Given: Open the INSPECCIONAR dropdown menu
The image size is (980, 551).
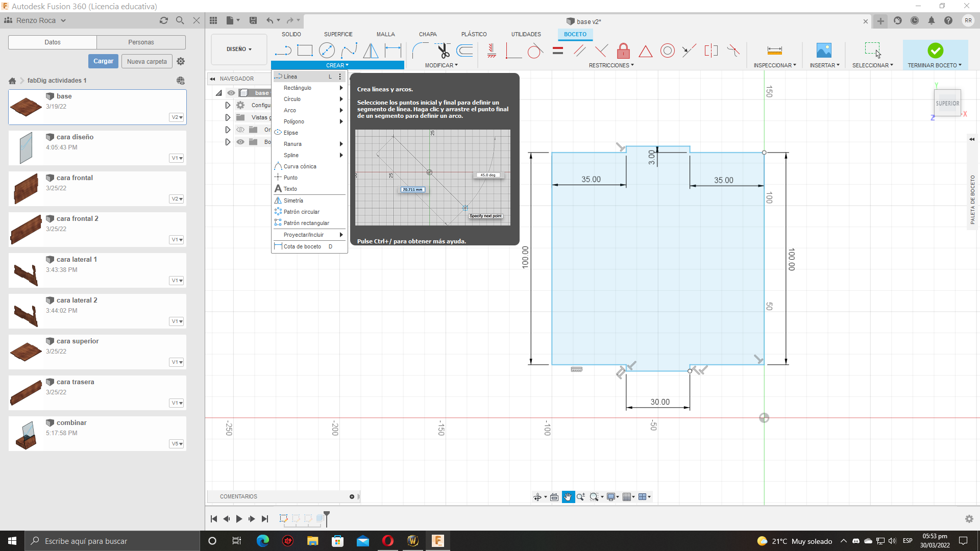Looking at the screenshot, I should [x=774, y=65].
